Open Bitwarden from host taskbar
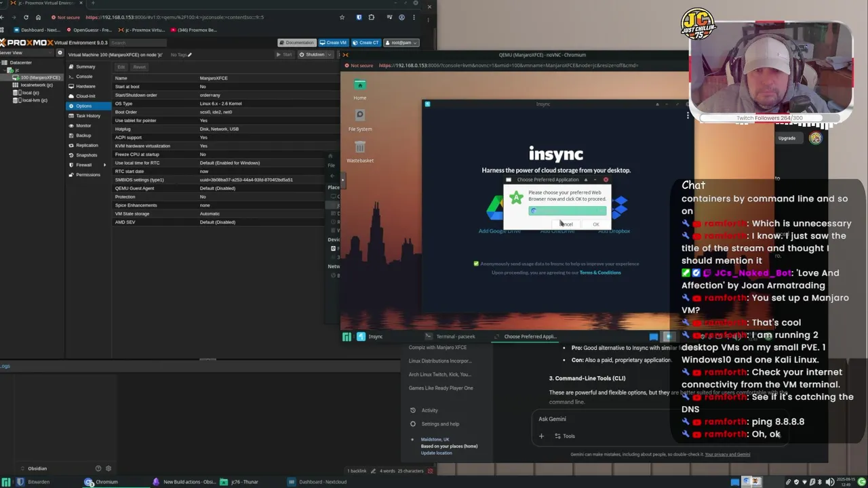 click(x=34, y=482)
